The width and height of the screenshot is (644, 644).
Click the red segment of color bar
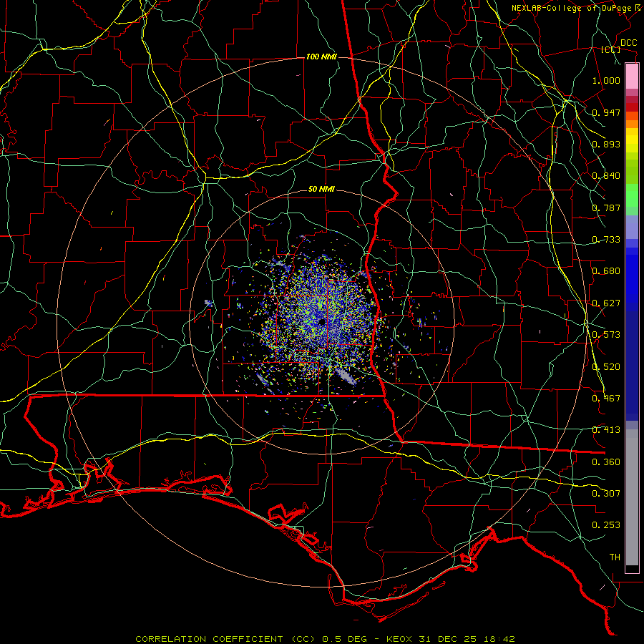tap(632, 107)
